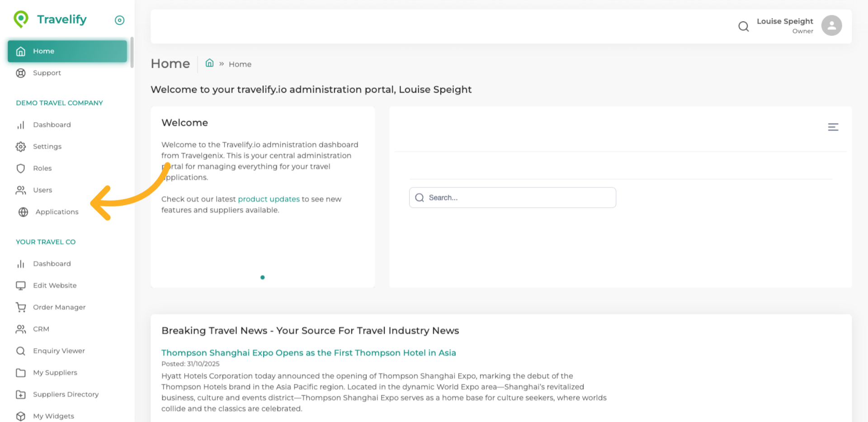Image resolution: width=868 pixels, height=422 pixels.
Task: Open Settings gear in sidebar
Action: coord(21,147)
